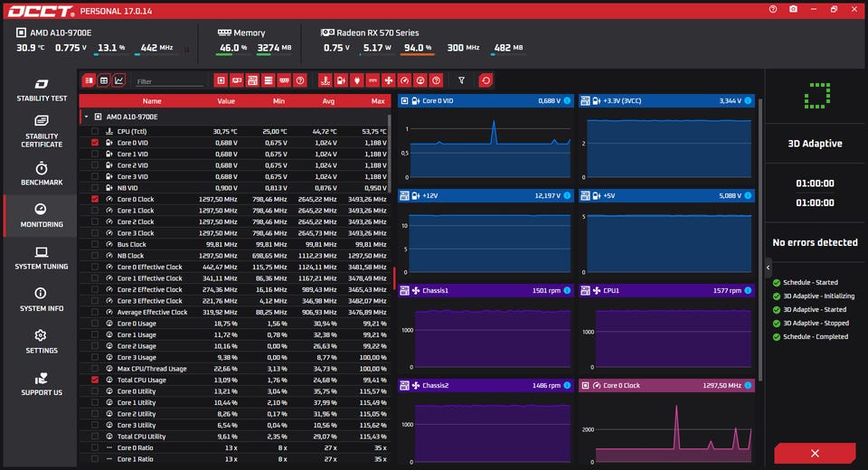Open the help icon in the title bar

pos(773,9)
